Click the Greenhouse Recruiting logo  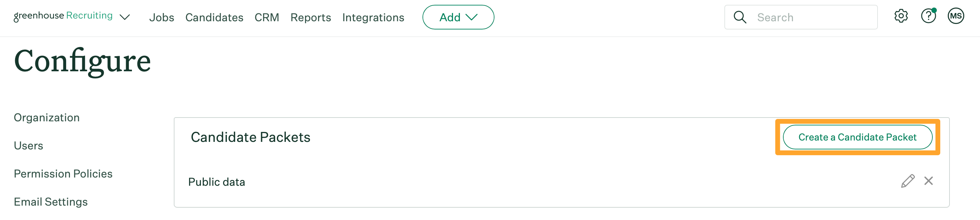click(63, 16)
